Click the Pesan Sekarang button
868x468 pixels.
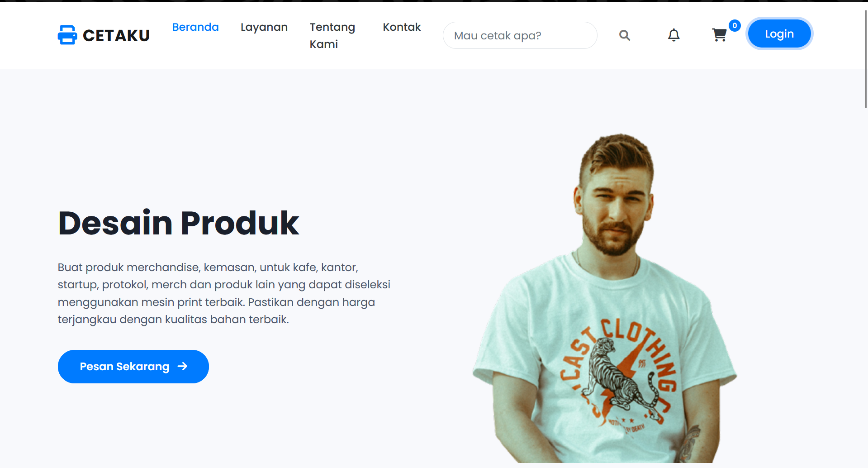tap(133, 367)
